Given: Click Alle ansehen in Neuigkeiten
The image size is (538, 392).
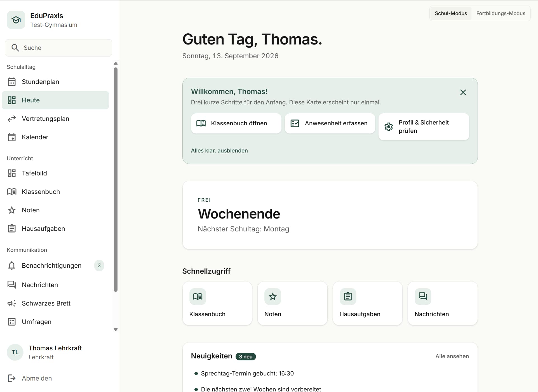Looking at the screenshot, I should click(452, 356).
